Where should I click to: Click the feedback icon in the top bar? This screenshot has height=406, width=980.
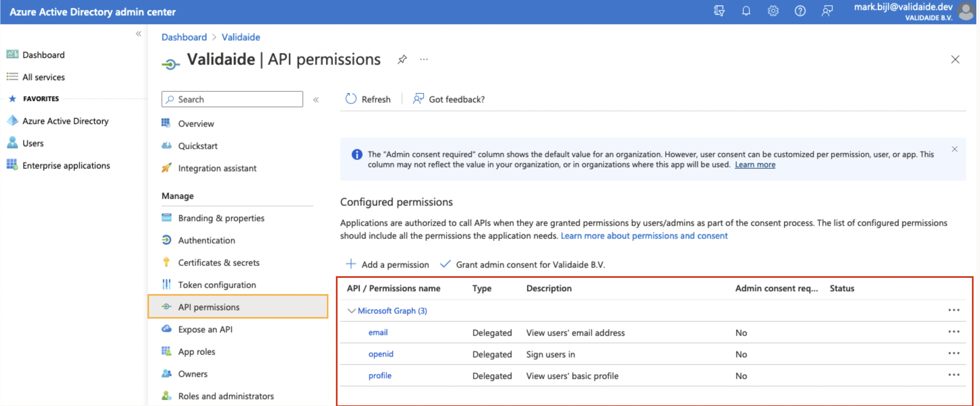[827, 11]
